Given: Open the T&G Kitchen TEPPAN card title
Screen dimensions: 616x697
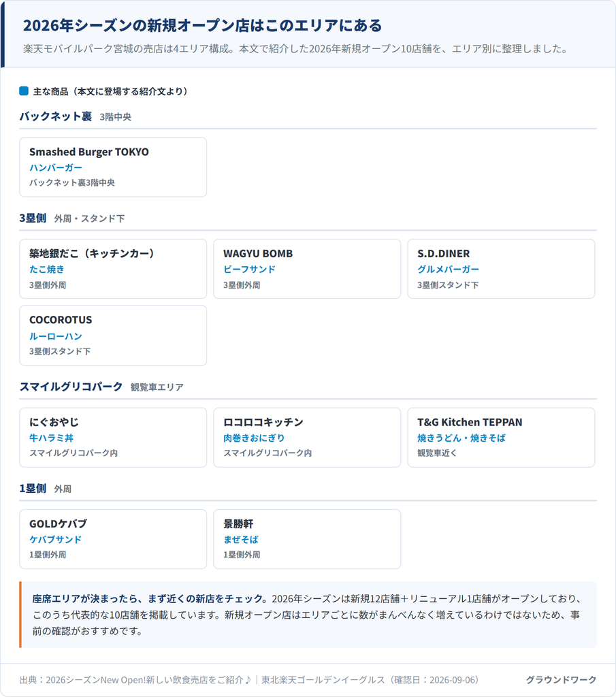Looking at the screenshot, I should [x=470, y=422].
